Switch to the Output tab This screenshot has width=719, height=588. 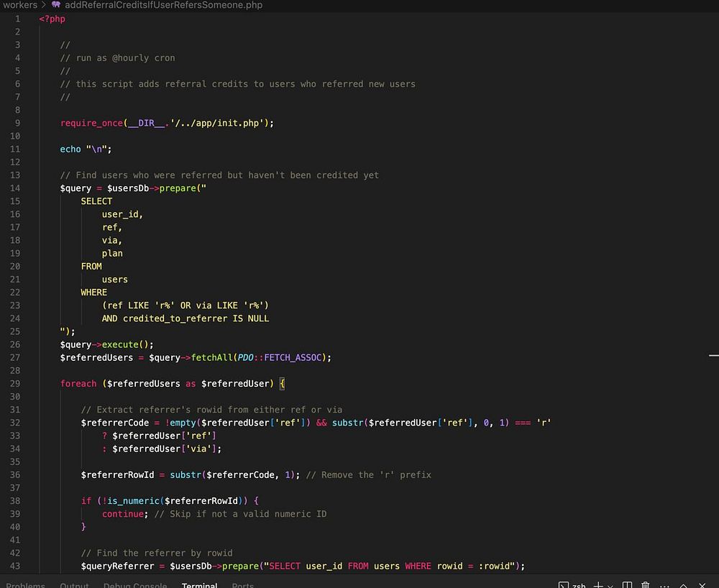[x=74, y=585]
